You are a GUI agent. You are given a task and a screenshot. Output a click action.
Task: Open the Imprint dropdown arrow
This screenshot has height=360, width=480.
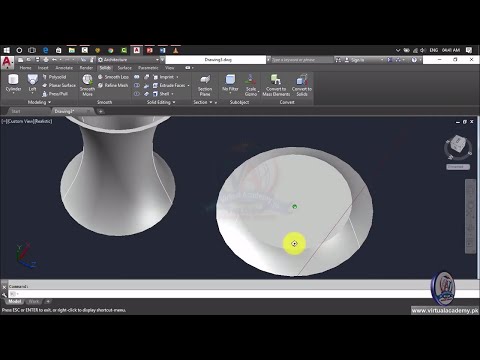point(177,77)
